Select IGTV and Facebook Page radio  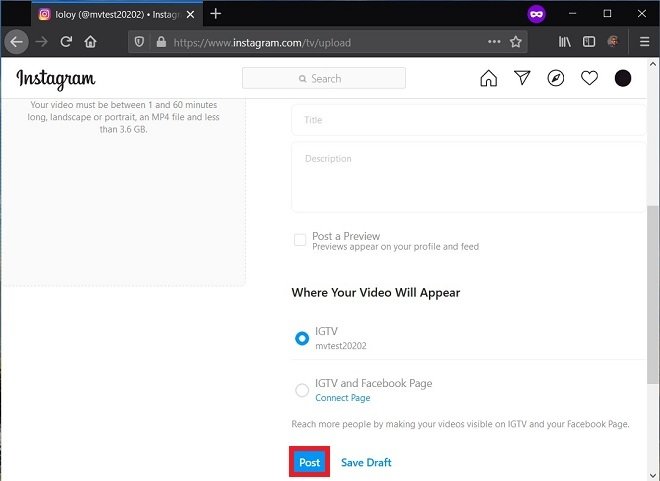pyautogui.click(x=302, y=390)
